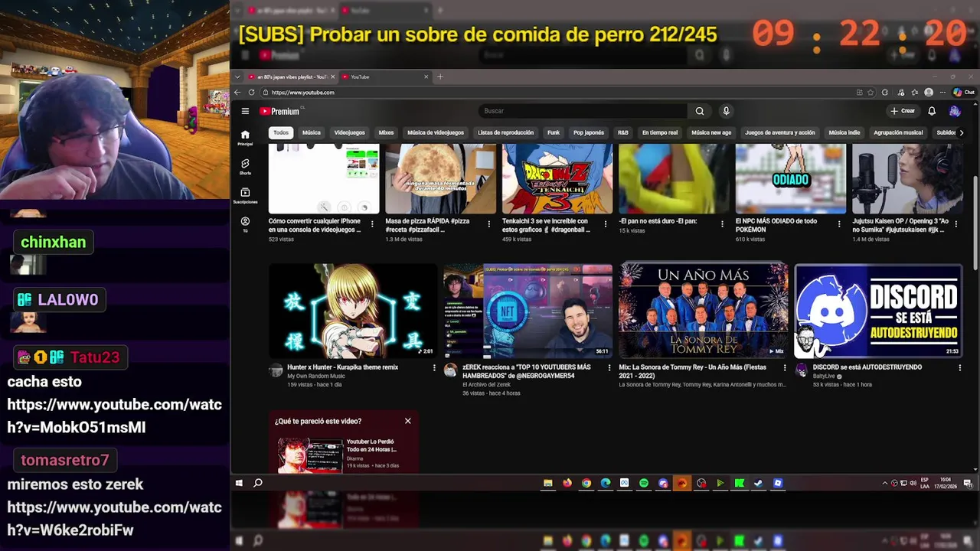Open options for El pan no está duro short
The image size is (980, 551).
(722, 224)
